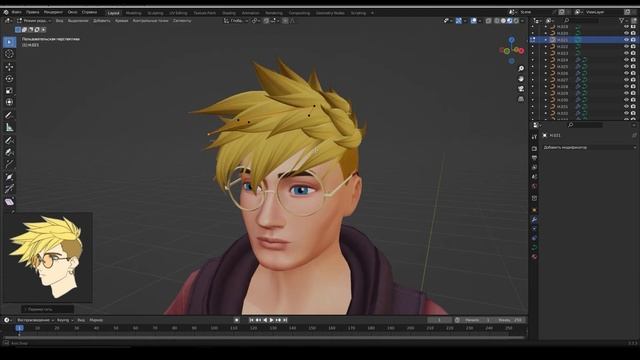Select the curve Extrude tool
This screenshot has height=360, width=640.
click(9, 164)
